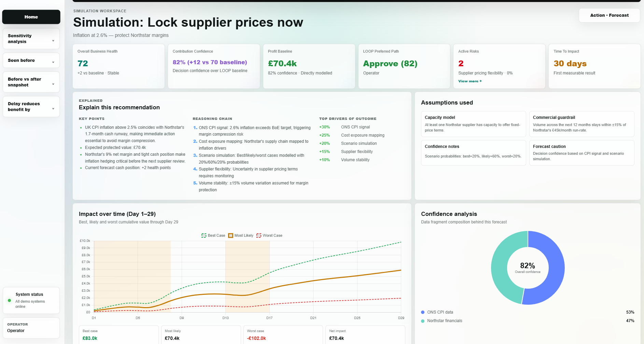The image size is (644, 344).
Task: Open the Commercial guardrail assumption card
Action: click(x=582, y=124)
